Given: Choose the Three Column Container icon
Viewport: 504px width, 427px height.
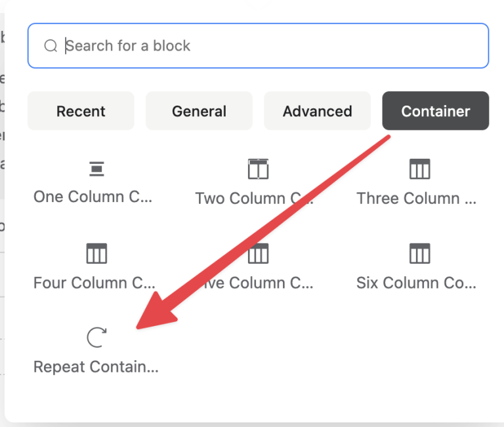Looking at the screenshot, I should (419, 169).
